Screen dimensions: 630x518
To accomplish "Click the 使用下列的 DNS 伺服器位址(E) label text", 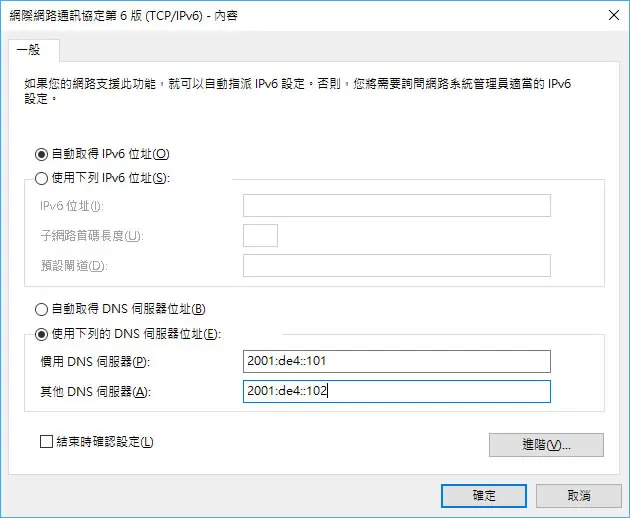I will [x=136, y=334].
